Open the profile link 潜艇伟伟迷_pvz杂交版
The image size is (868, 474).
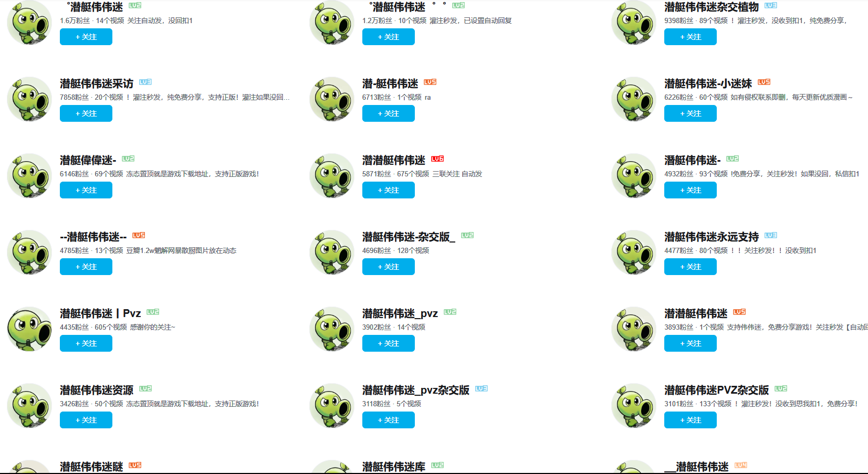416,390
